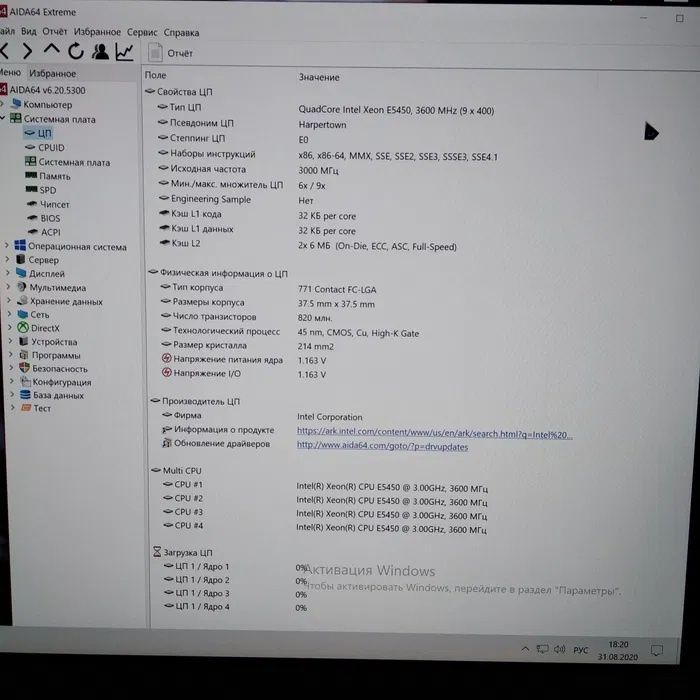700x700 pixels.
Task: Open the Вид menu
Action: click(x=29, y=32)
